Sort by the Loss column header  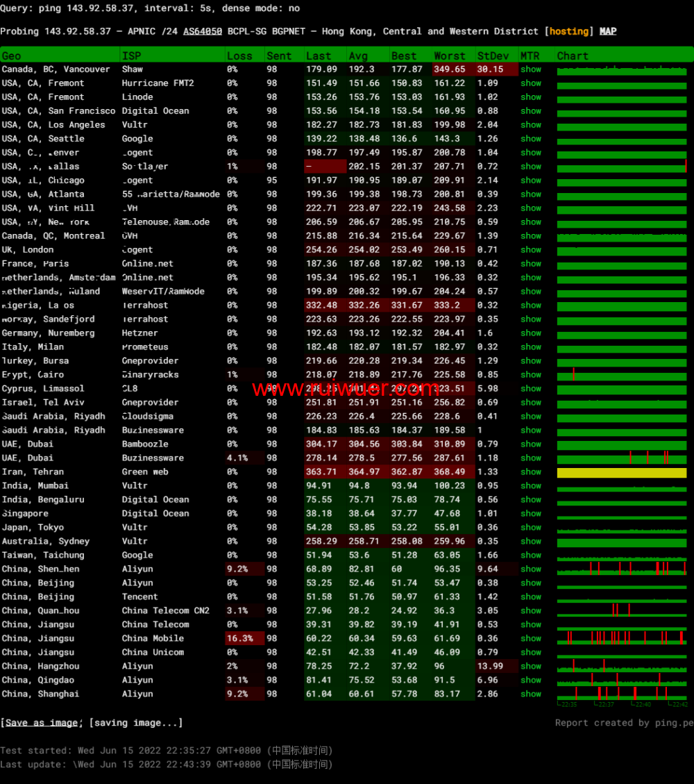pos(239,56)
